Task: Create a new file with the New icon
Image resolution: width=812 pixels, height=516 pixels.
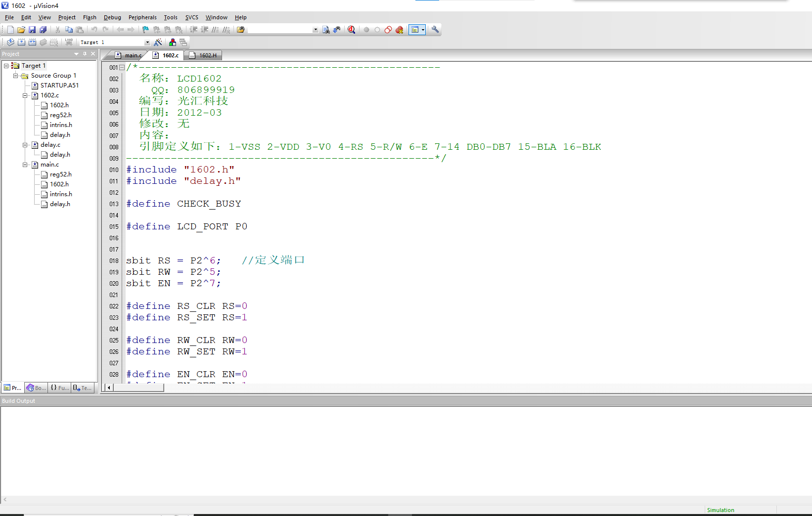Action: 10,30
